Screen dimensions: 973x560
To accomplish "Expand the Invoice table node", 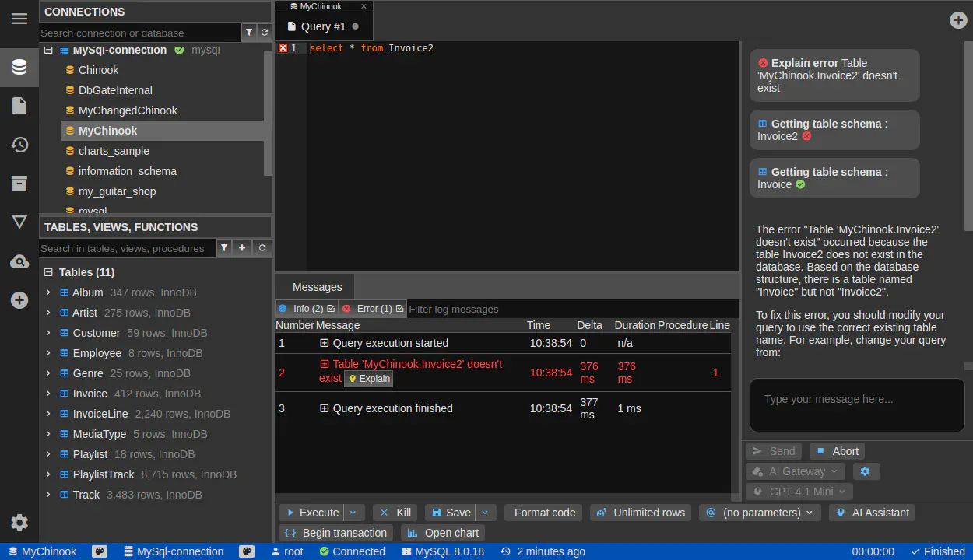I will click(x=48, y=394).
